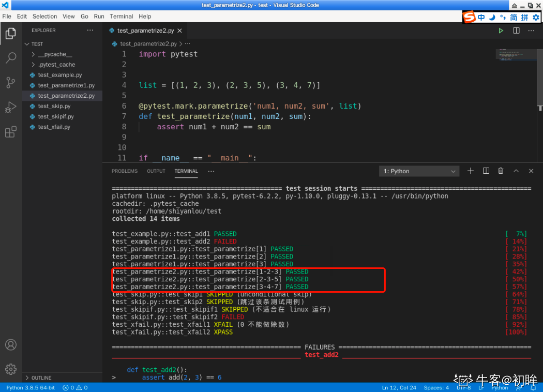Screen dimensions: 543x392
Task: Open the Go menu
Action: (84, 16)
